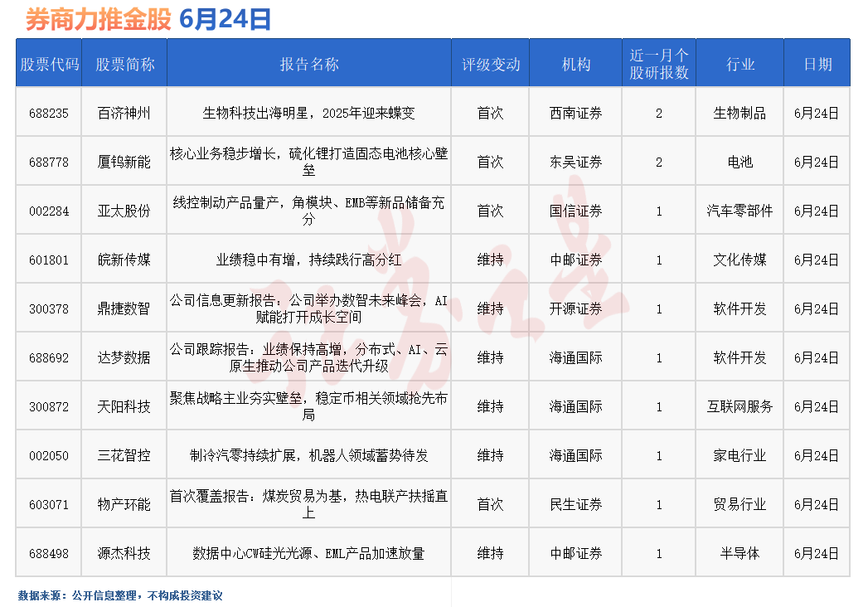This screenshot has height=607, width=868.
Task: Click the 互联网服务 industry cell
Action: 739,407
